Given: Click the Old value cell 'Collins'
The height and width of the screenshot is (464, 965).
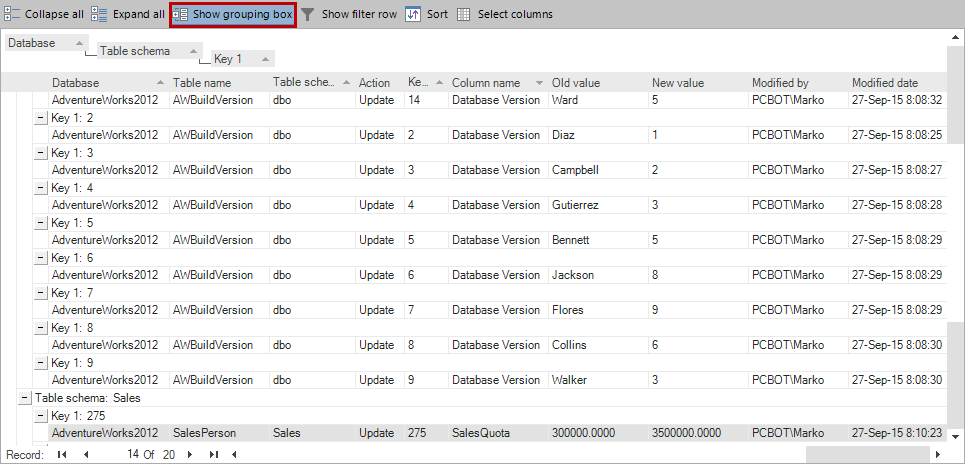Looking at the screenshot, I should 598,346.
